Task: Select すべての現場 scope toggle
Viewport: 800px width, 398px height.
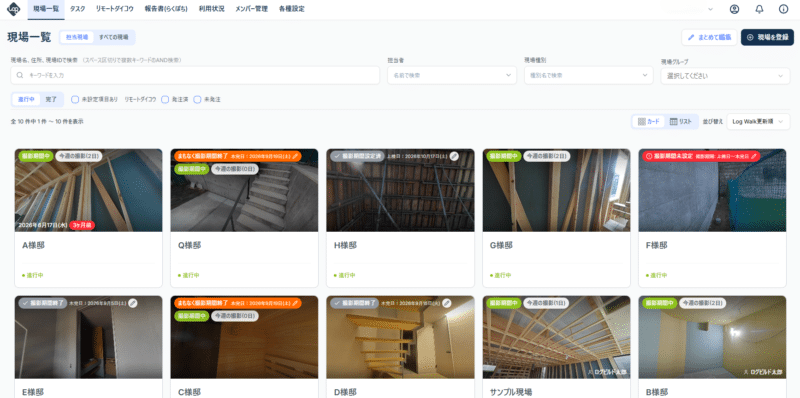Action: 114,37
